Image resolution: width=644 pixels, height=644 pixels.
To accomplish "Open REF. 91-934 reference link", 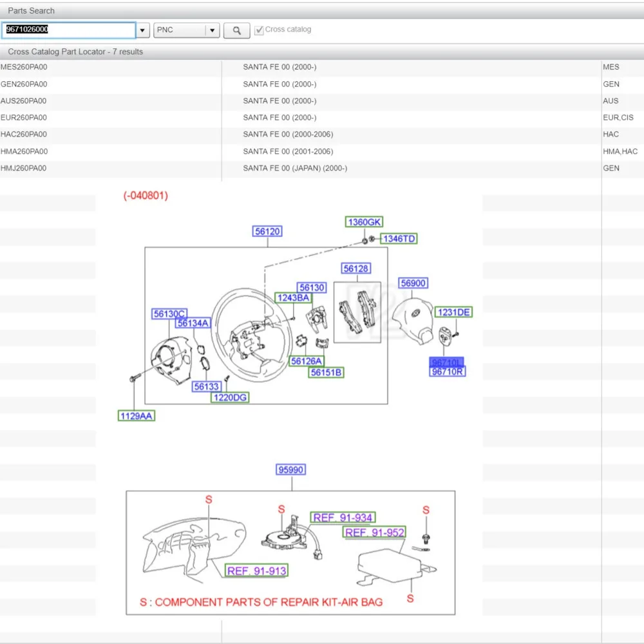I will point(342,518).
